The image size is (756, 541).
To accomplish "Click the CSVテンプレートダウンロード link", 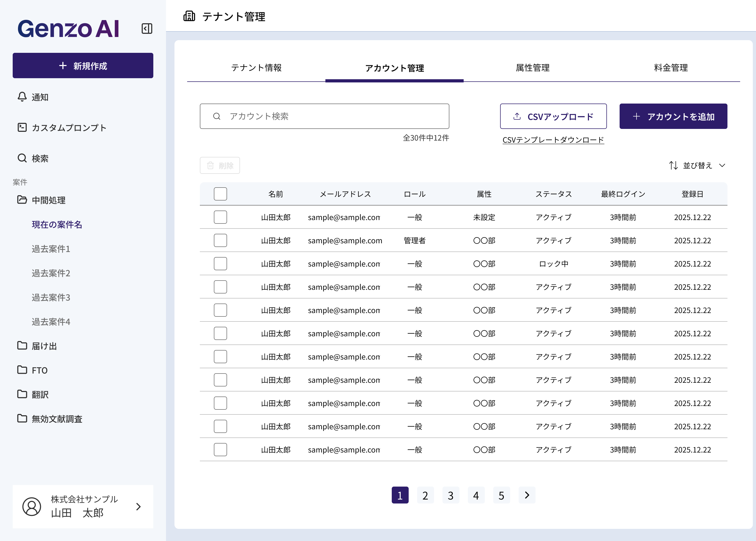I will pos(553,140).
